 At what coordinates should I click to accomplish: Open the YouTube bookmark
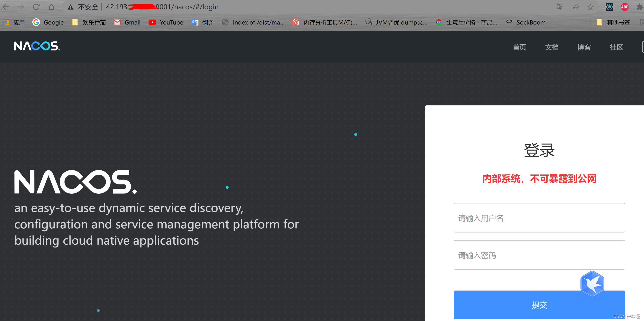(x=166, y=22)
